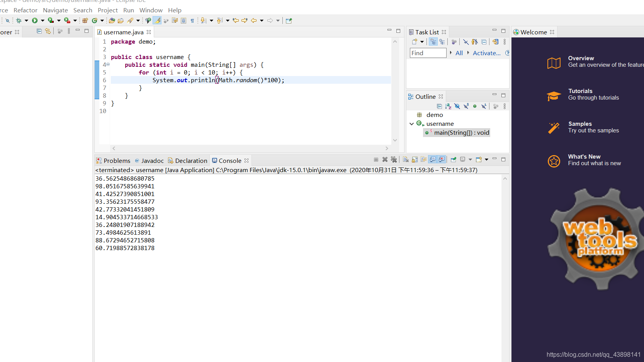Toggle Hide Static Members in Outline
The height and width of the screenshot is (362, 644).
pyautogui.click(x=466, y=106)
